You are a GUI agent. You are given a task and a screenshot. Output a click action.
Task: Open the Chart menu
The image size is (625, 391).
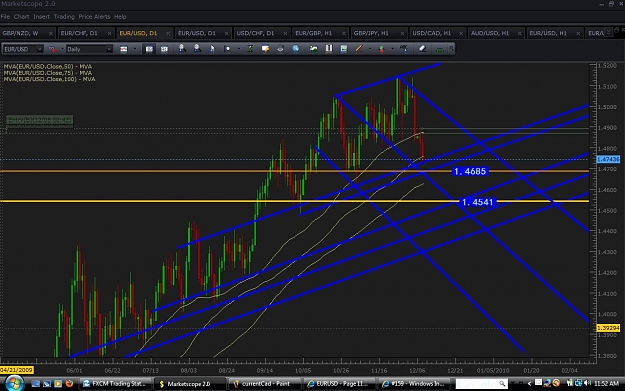coord(21,17)
